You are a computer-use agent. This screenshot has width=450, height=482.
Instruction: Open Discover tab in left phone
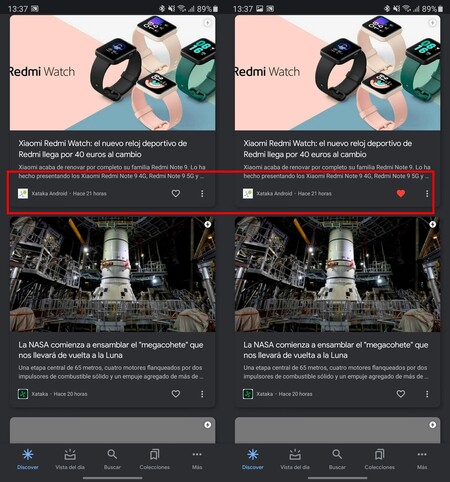pos(28,459)
